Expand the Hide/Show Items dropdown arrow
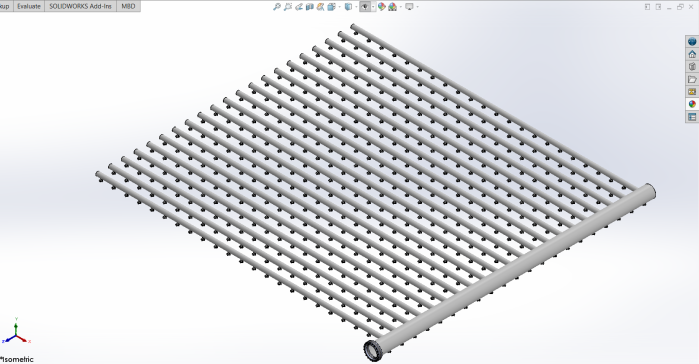699x364 pixels. point(373,7)
